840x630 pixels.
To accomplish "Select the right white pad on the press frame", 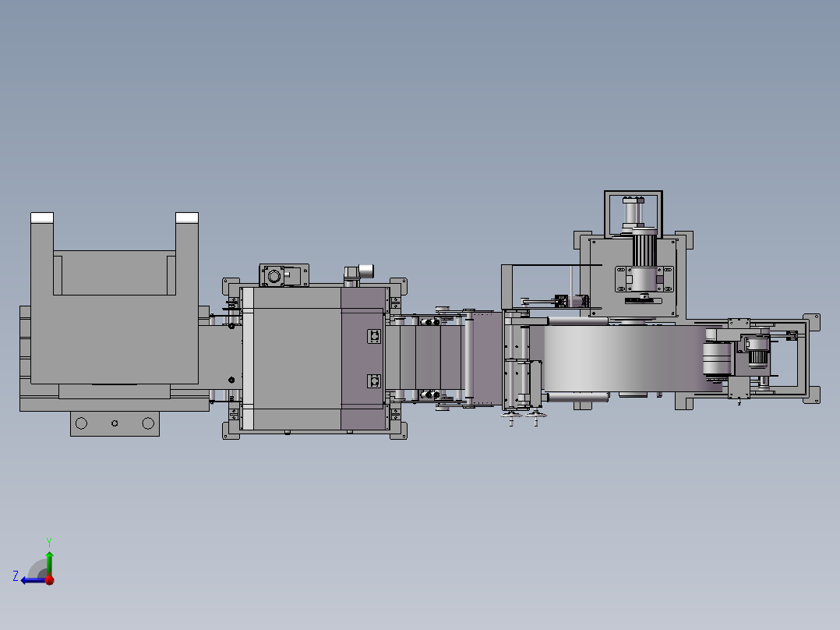I will point(187,218).
